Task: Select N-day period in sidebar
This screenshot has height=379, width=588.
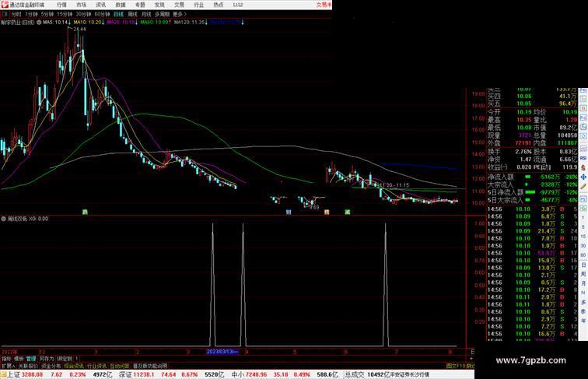Action: tap(583, 293)
